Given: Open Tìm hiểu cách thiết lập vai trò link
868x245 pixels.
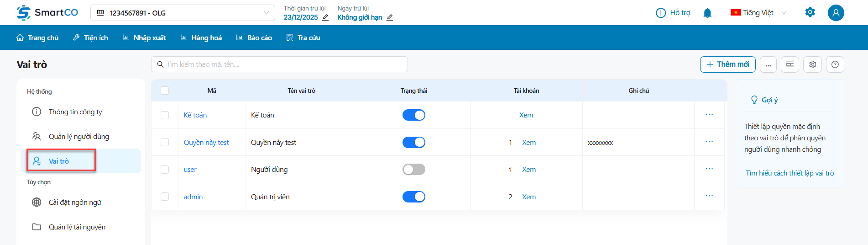Looking at the screenshot, I should (790, 173).
